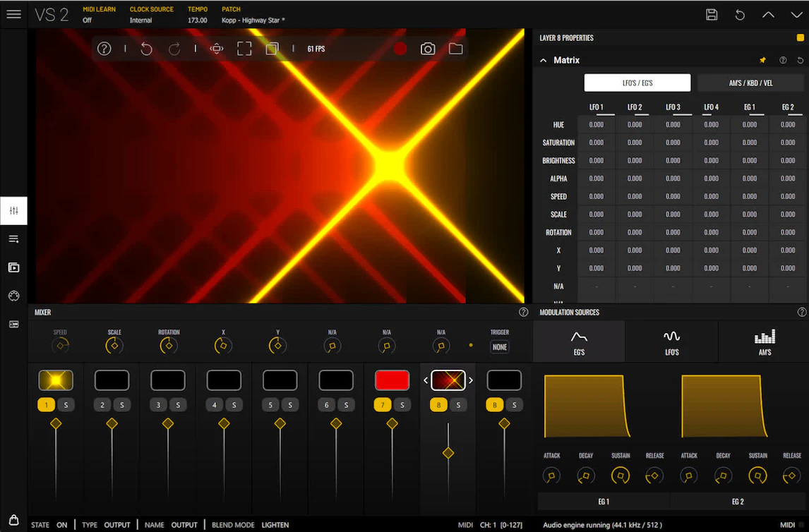Click the camera snapshot icon

tap(428, 49)
